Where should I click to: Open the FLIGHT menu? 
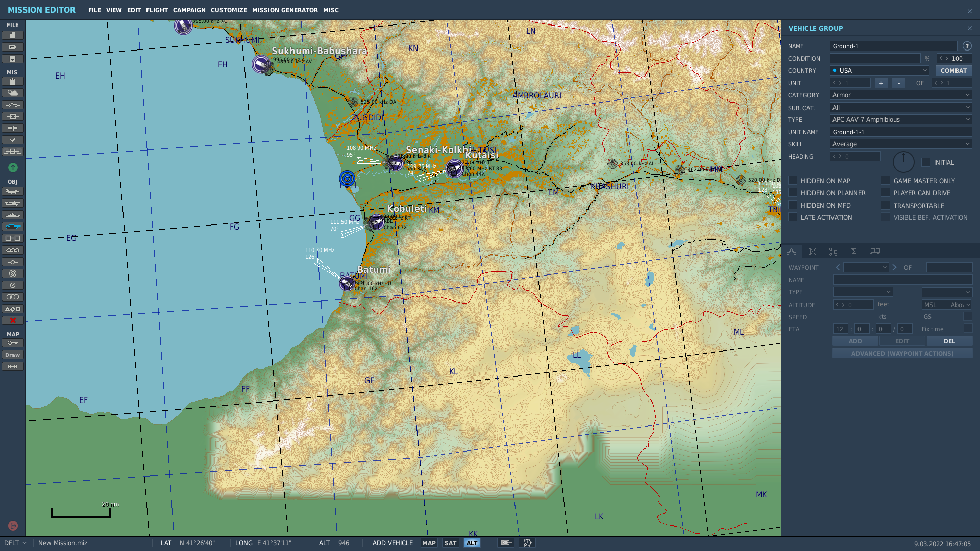pos(157,10)
